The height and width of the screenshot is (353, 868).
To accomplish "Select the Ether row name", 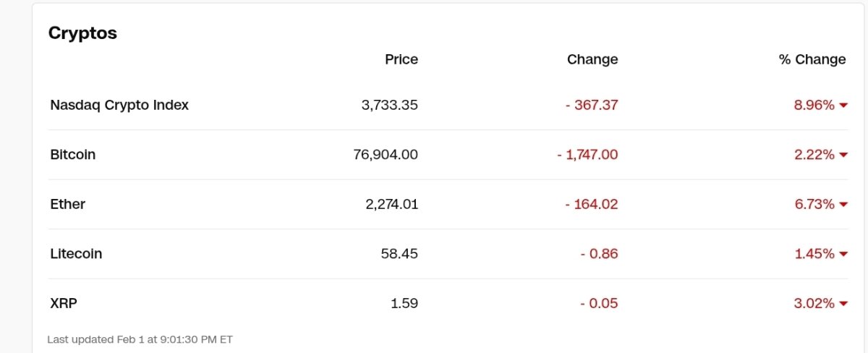I will tap(68, 204).
